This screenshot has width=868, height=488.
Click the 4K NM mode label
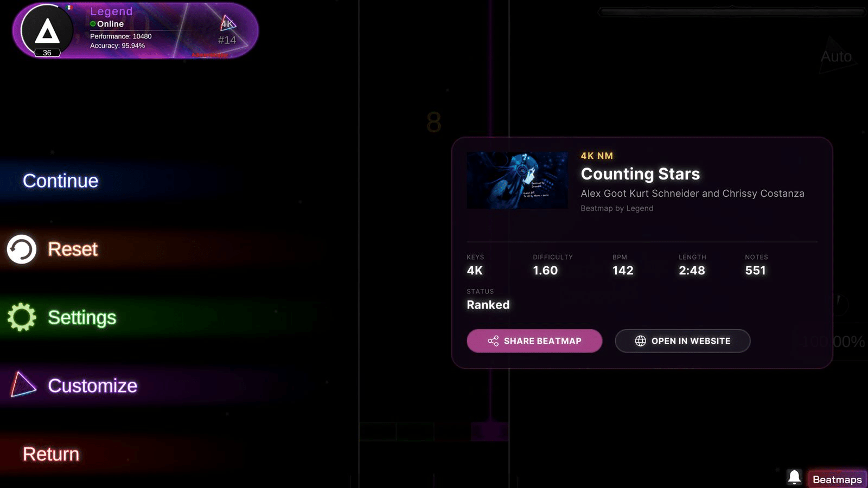click(597, 156)
